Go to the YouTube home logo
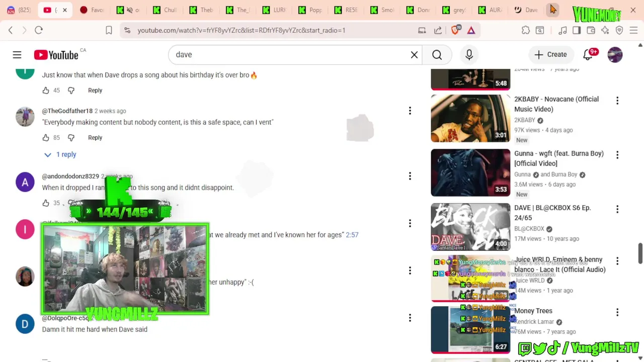The height and width of the screenshot is (362, 644). (x=56, y=55)
